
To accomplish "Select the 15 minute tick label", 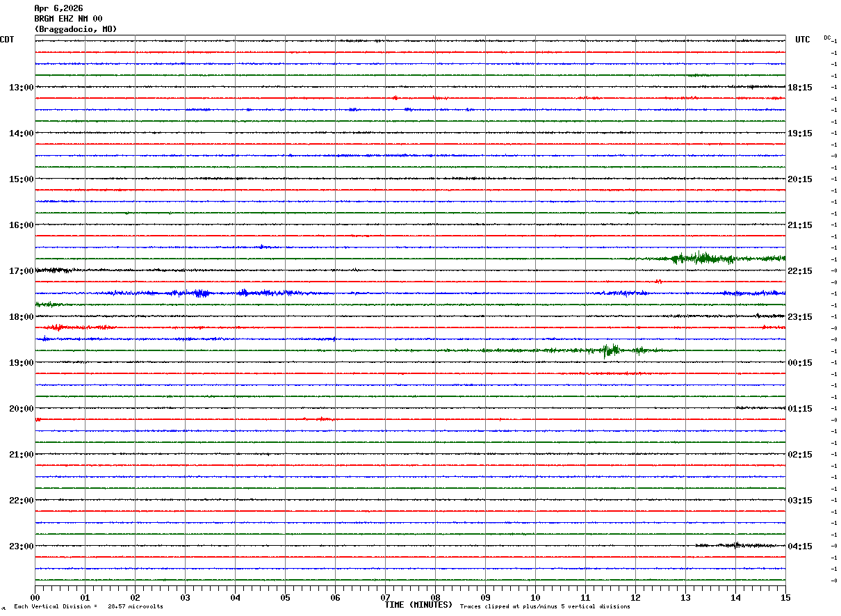I will (x=785, y=597).
